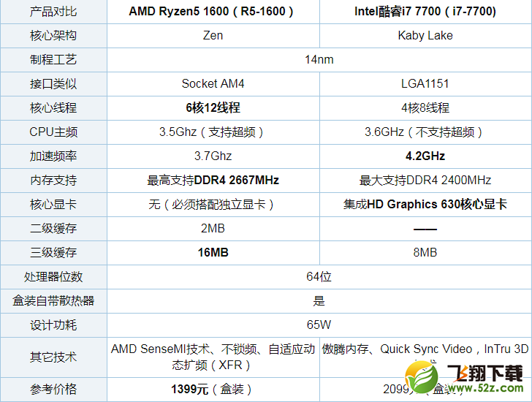The image size is (532, 402).
Task: Select the '4核8线程' cell
Action: tap(425, 108)
